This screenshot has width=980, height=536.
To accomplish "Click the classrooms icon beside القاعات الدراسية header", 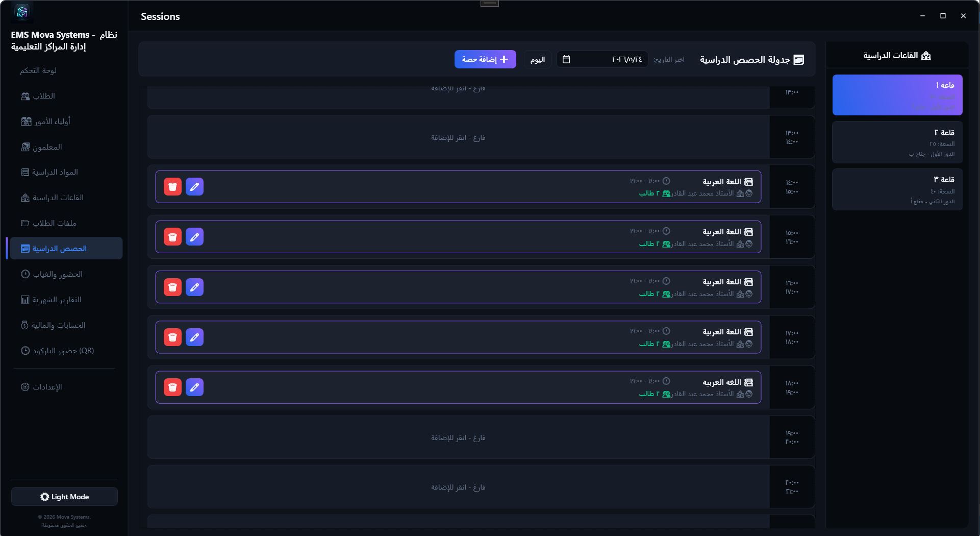I will tap(926, 55).
